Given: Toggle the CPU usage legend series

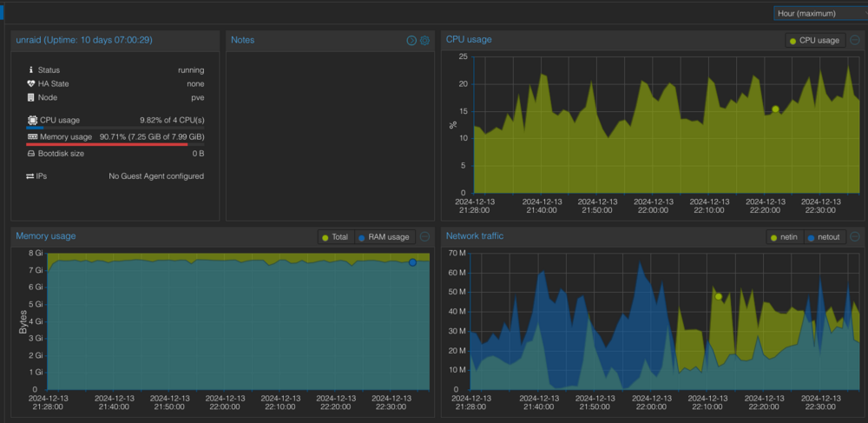Looking at the screenshot, I should [815, 41].
